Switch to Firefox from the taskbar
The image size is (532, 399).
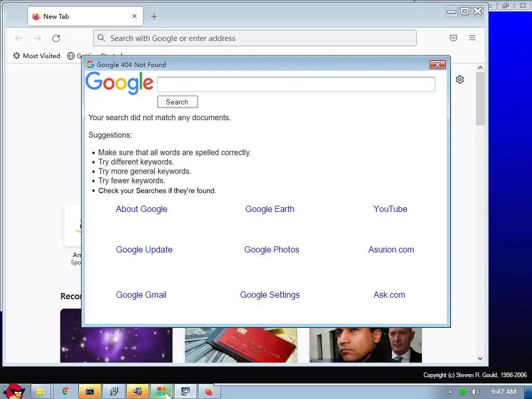[x=209, y=392]
